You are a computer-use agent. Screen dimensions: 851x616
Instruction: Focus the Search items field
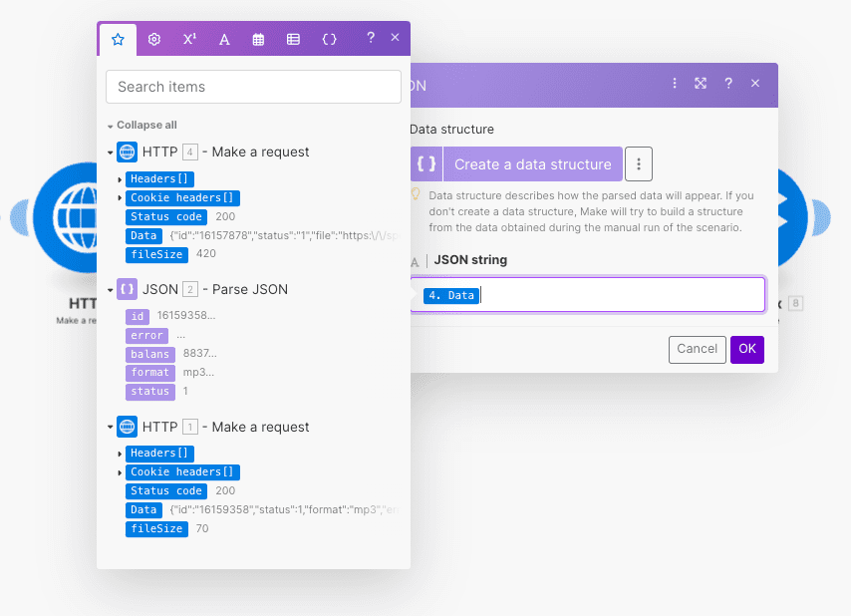pyautogui.click(x=253, y=87)
